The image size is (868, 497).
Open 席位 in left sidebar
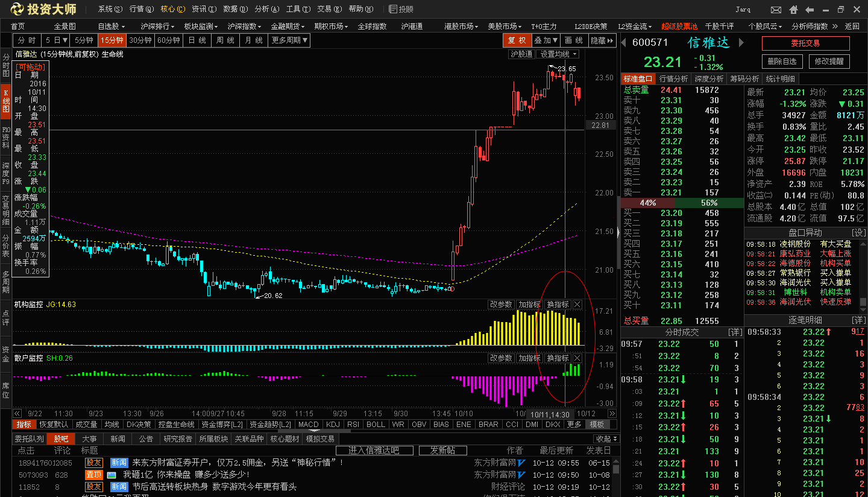[x=6, y=390]
